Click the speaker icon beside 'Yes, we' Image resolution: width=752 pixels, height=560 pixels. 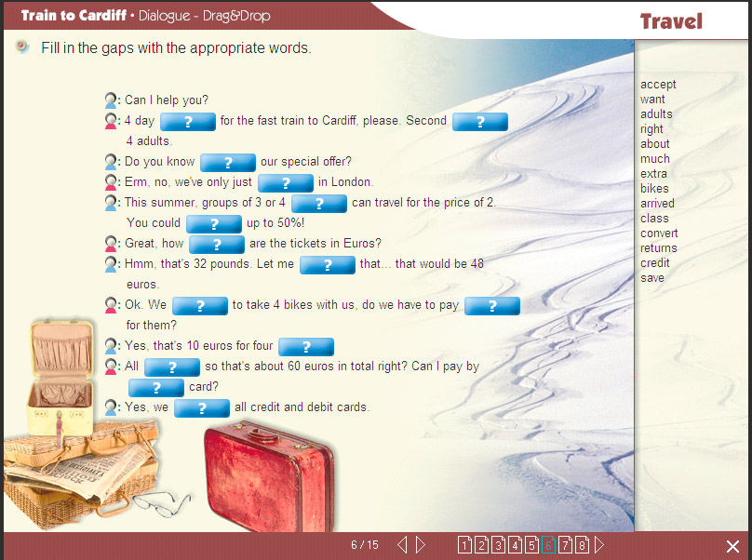click(112, 407)
